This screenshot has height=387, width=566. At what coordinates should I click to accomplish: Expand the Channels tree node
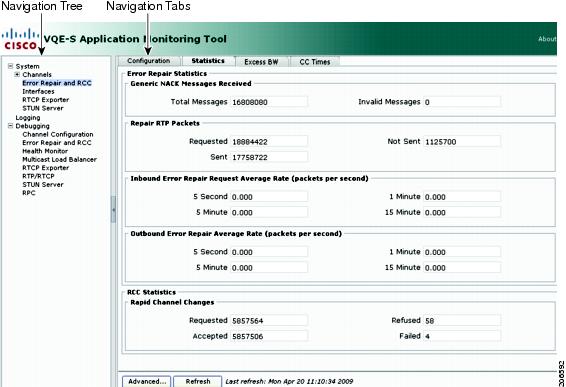pyautogui.click(x=17, y=74)
